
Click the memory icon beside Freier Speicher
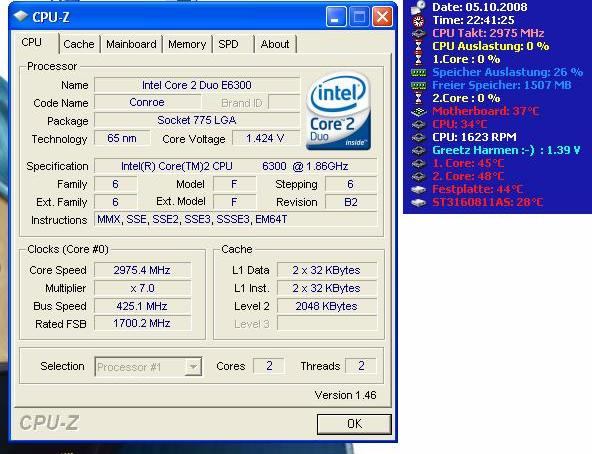(x=418, y=85)
